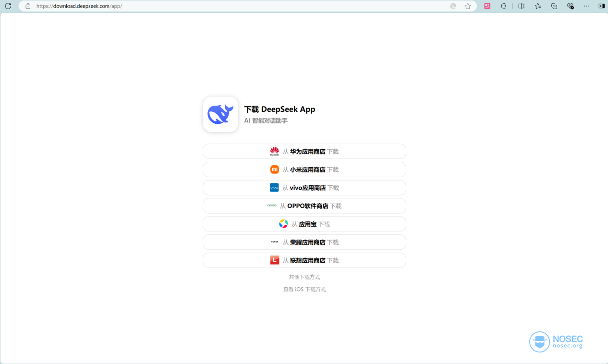
Task: Click the AI 智能对话助手 subtitle
Action: [x=266, y=121]
